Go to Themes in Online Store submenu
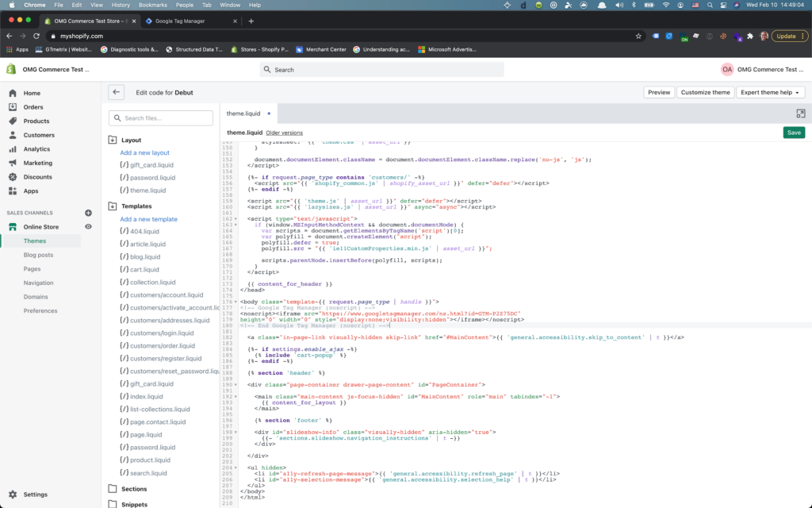 pos(35,241)
